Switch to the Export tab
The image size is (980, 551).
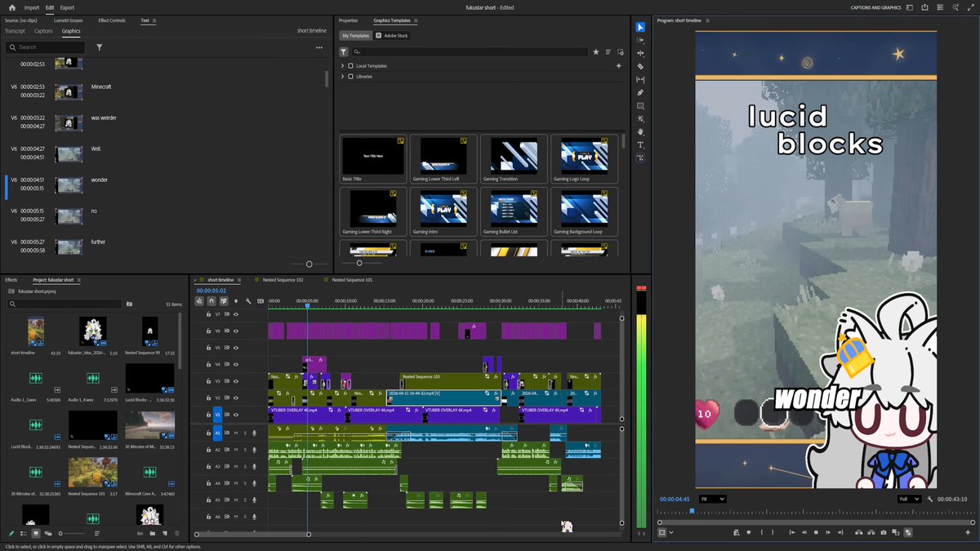67,7
